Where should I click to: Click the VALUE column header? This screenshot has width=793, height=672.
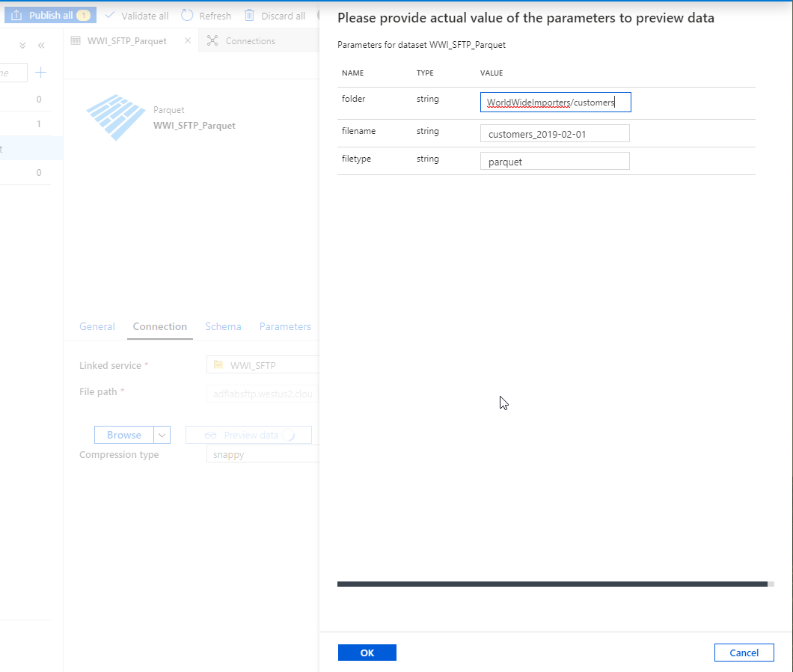click(x=492, y=73)
